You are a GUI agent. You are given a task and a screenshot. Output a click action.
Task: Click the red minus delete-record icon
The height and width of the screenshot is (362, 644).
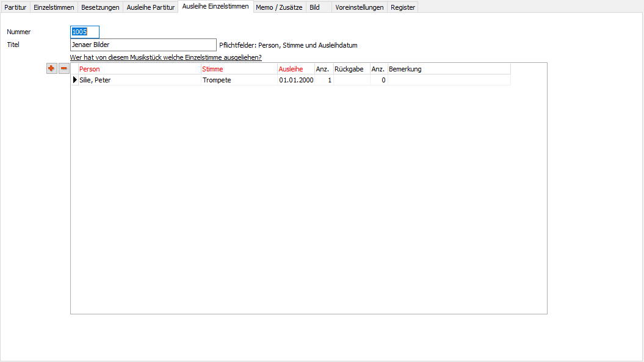(63, 68)
